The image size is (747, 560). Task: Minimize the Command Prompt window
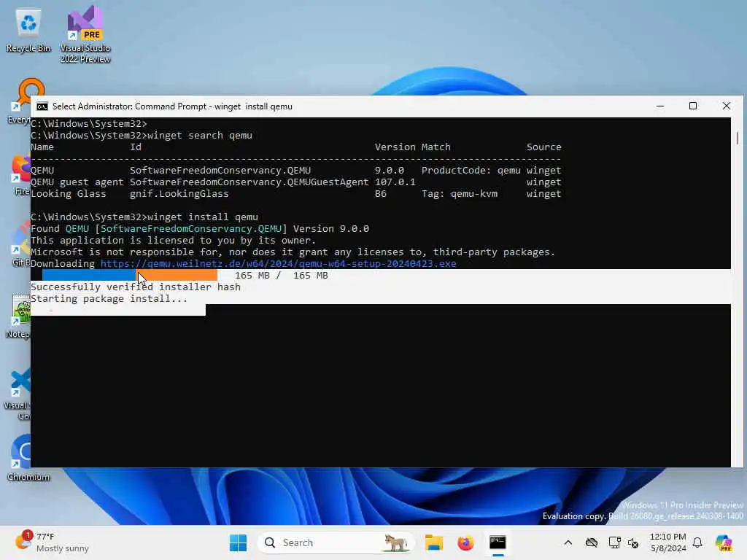(659, 106)
